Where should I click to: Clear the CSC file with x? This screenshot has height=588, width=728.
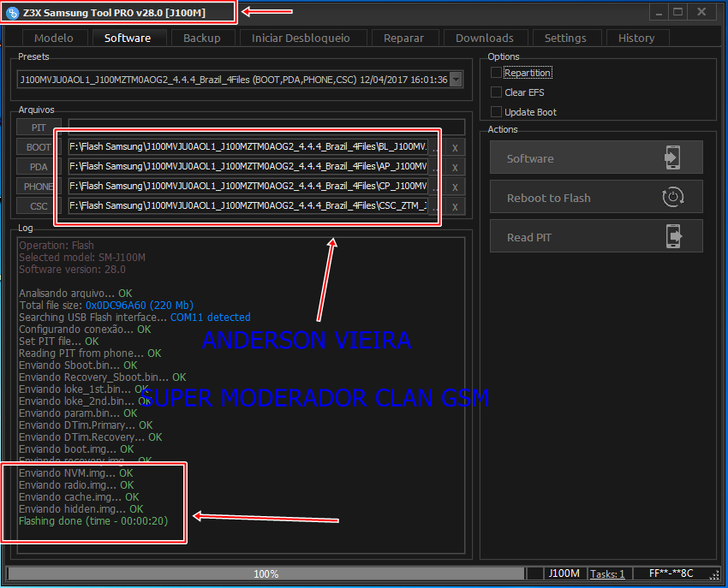(x=455, y=206)
